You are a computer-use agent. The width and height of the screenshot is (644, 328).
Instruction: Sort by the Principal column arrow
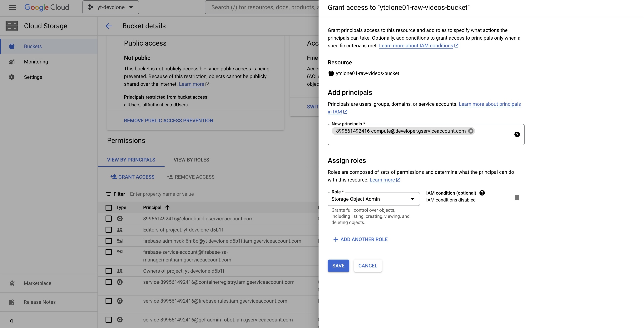(x=167, y=207)
